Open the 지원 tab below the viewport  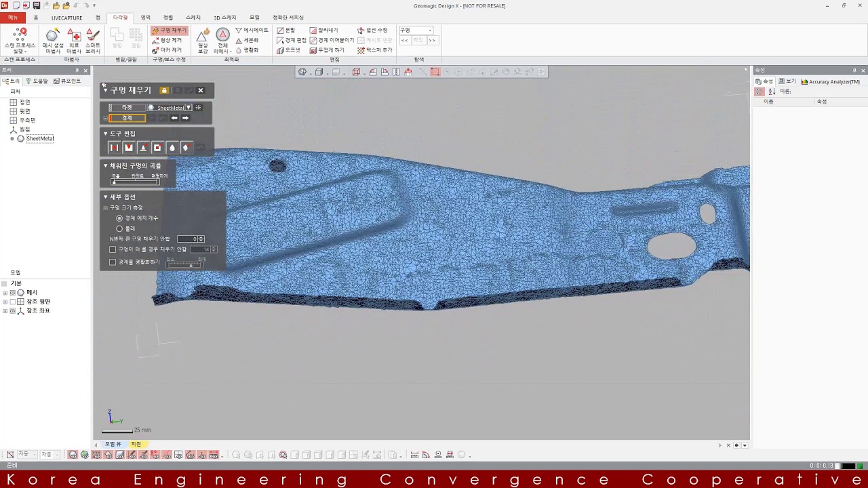pos(136,445)
